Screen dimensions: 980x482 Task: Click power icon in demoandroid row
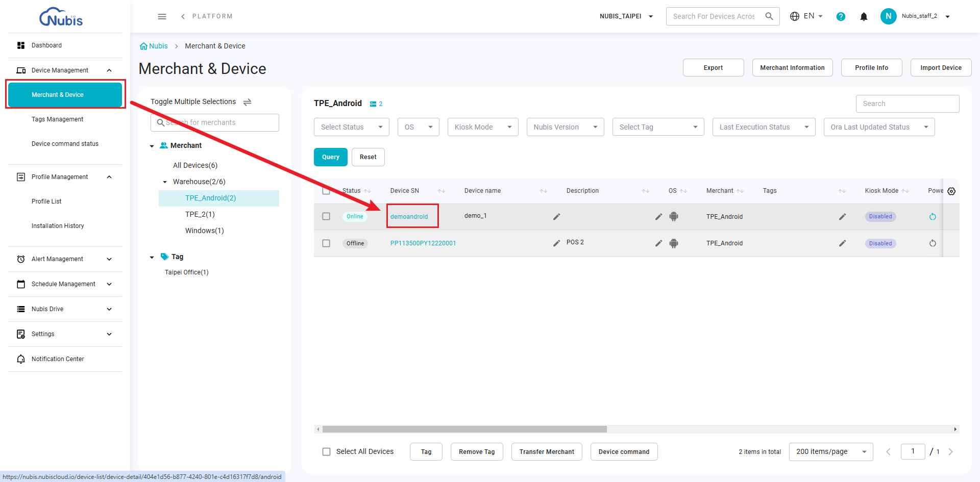(x=933, y=217)
